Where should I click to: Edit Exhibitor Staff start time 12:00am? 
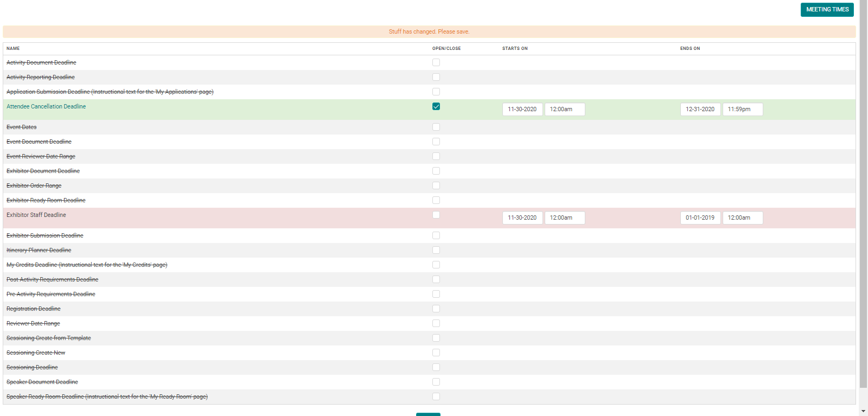[565, 218]
